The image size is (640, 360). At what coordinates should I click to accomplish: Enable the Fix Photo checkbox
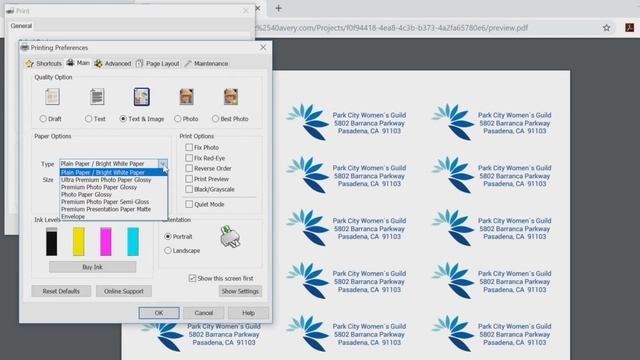tap(189, 147)
